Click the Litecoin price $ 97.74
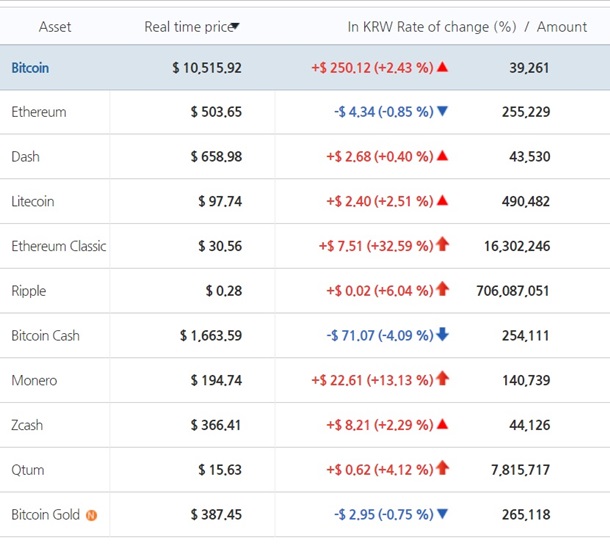 (x=220, y=201)
